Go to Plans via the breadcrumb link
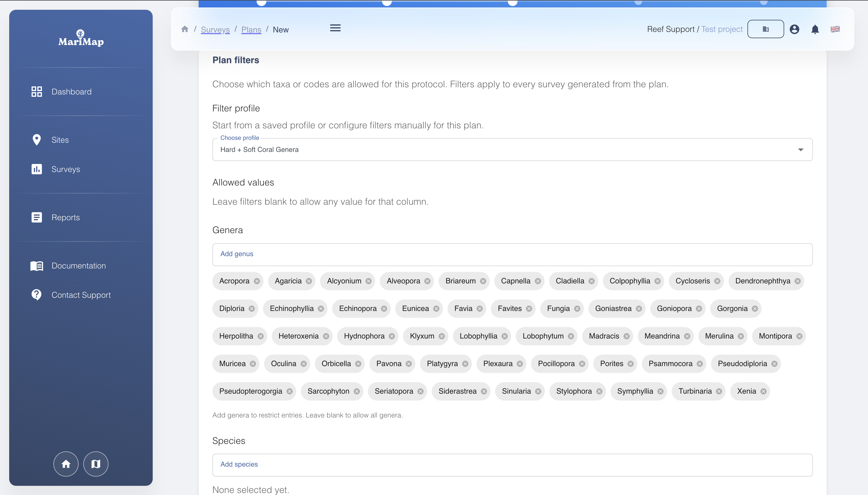 tap(251, 30)
